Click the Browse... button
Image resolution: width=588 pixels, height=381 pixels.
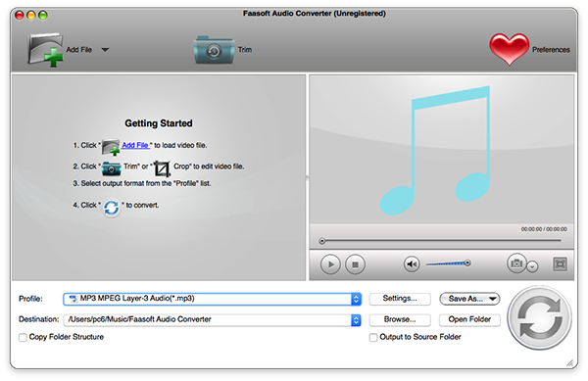400,319
